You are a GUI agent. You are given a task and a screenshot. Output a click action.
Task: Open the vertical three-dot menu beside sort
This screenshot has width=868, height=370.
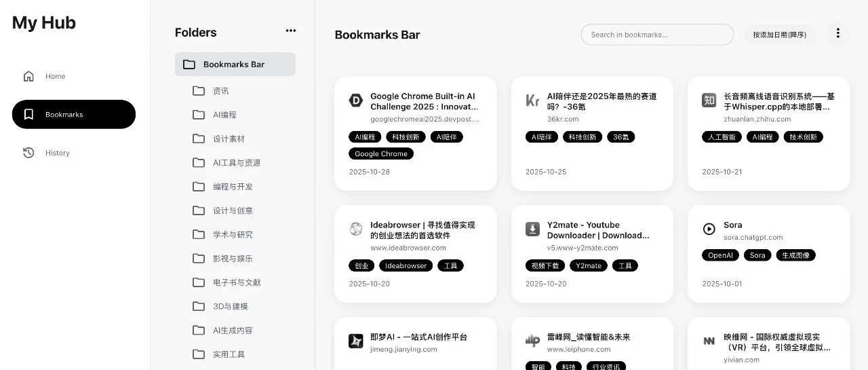(x=837, y=34)
